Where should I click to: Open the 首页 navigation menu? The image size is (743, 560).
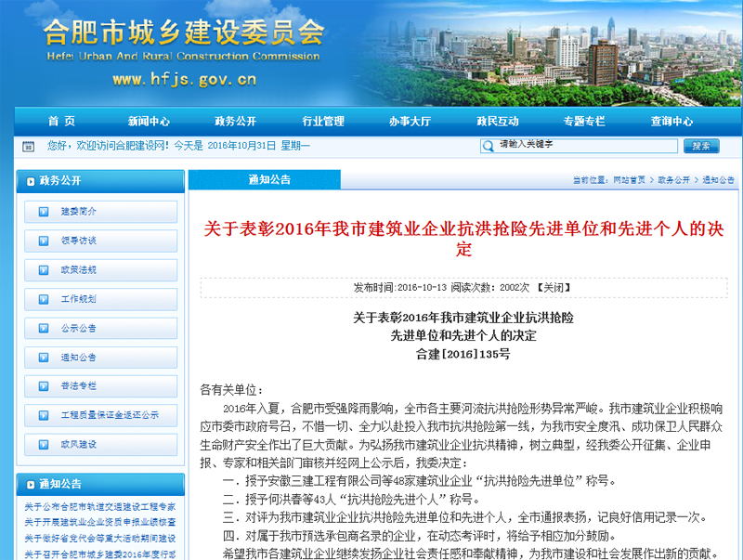tap(61, 121)
